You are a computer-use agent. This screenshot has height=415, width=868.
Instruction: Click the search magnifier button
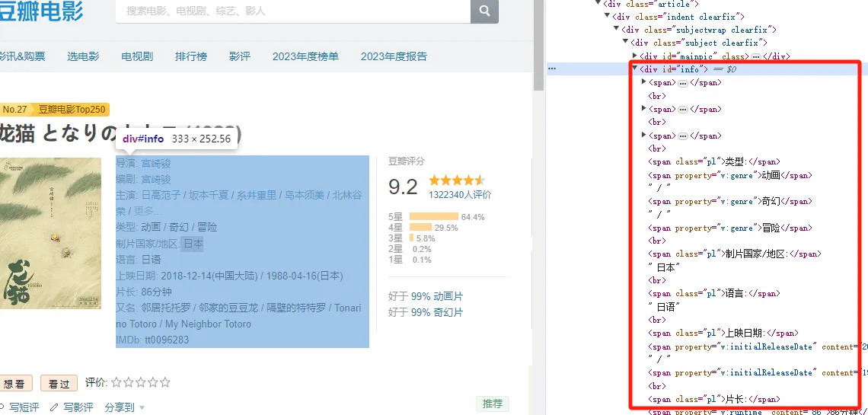click(484, 11)
